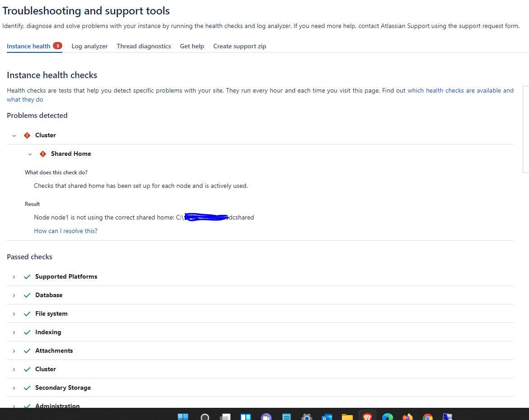This screenshot has width=529, height=420.
Task: Expand the passed Cluster check chevron
Action: [x=14, y=370]
